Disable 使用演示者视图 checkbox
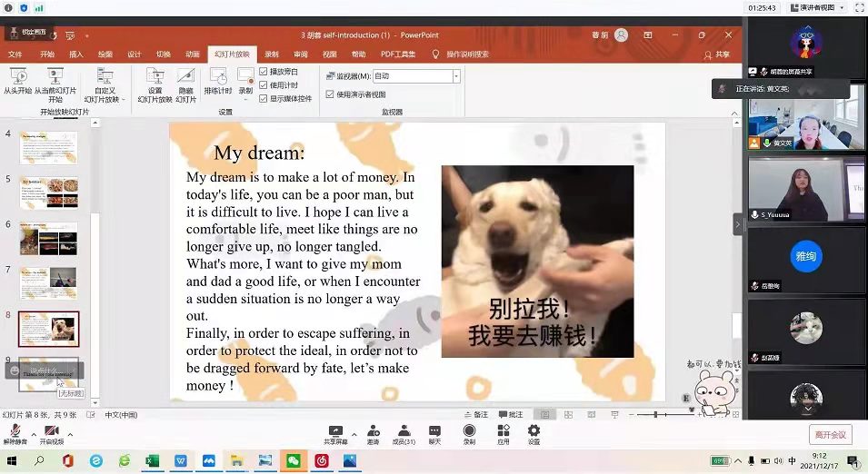 click(330, 94)
